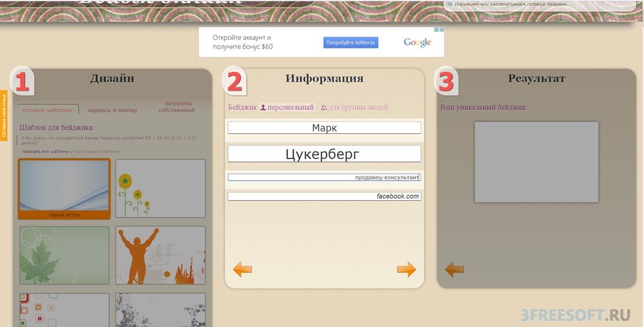Viewport: 644px width, 327px height.
Task: Switch to надпись и аватар tab
Action: (x=112, y=110)
